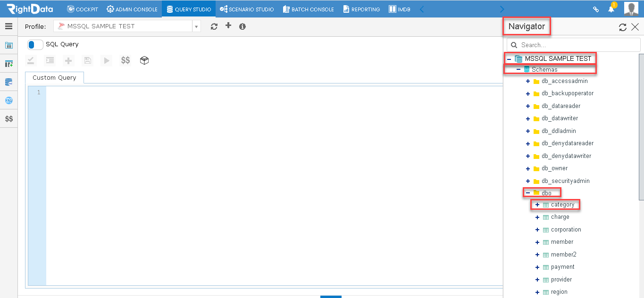Select the member2 table
The image size is (644, 298).
pyautogui.click(x=563, y=255)
